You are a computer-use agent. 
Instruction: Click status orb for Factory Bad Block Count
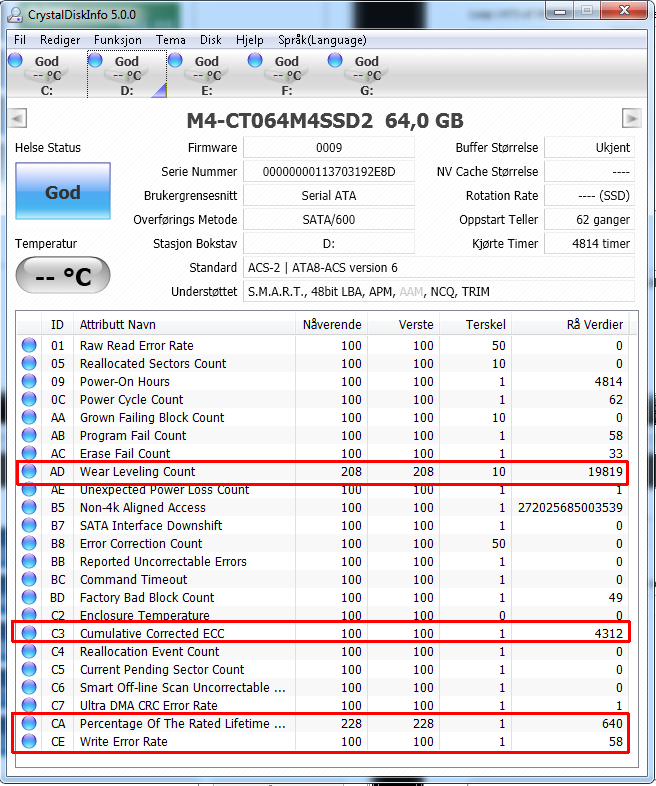point(29,598)
